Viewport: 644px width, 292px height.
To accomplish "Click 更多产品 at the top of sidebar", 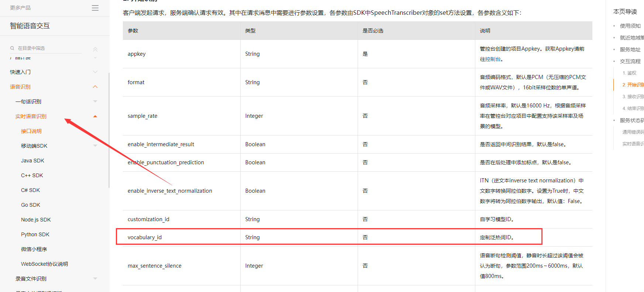I will tap(20, 8).
